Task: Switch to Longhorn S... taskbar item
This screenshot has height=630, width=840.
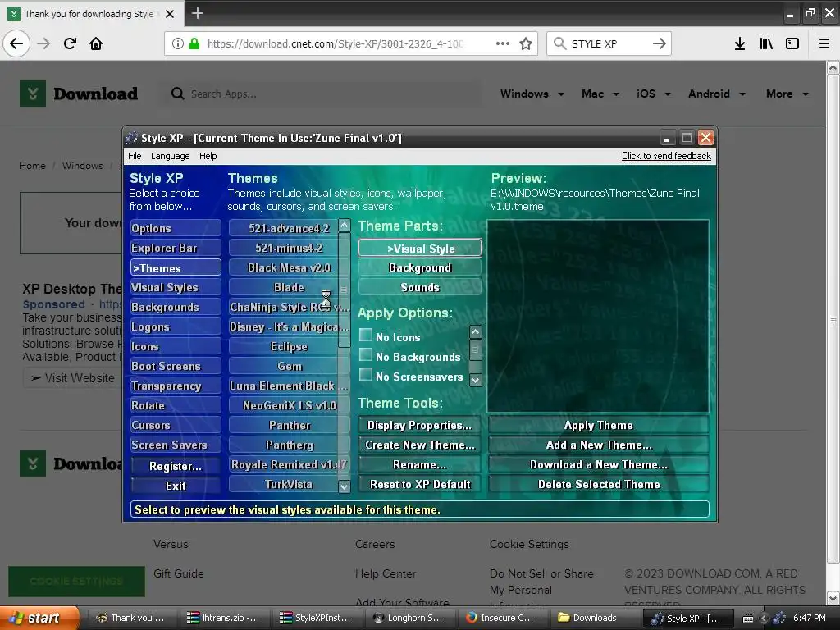Action: click(409, 618)
